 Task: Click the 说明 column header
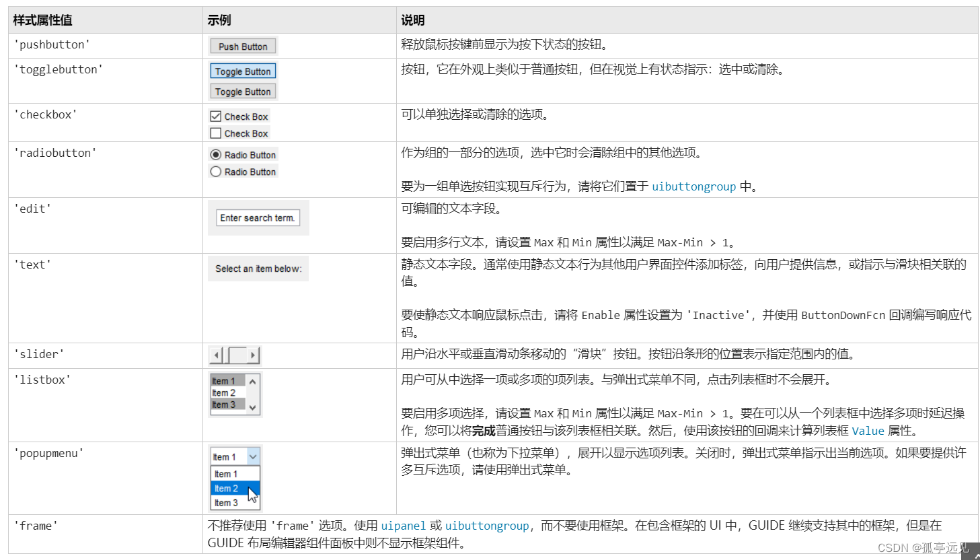tap(413, 20)
